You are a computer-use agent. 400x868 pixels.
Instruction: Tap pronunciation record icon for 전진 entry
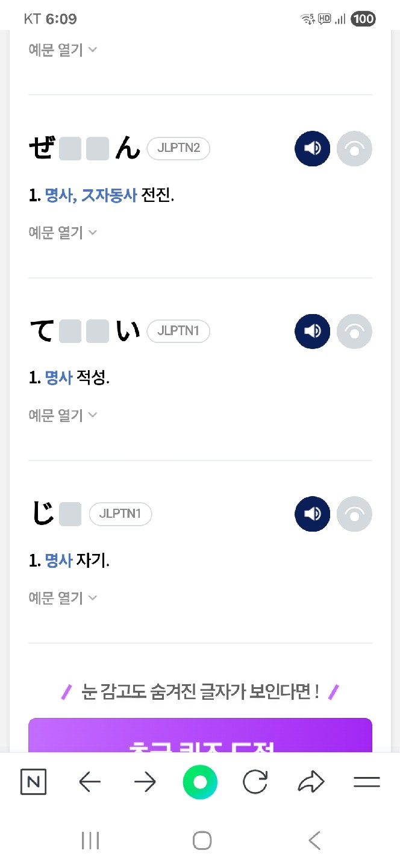coord(354,148)
